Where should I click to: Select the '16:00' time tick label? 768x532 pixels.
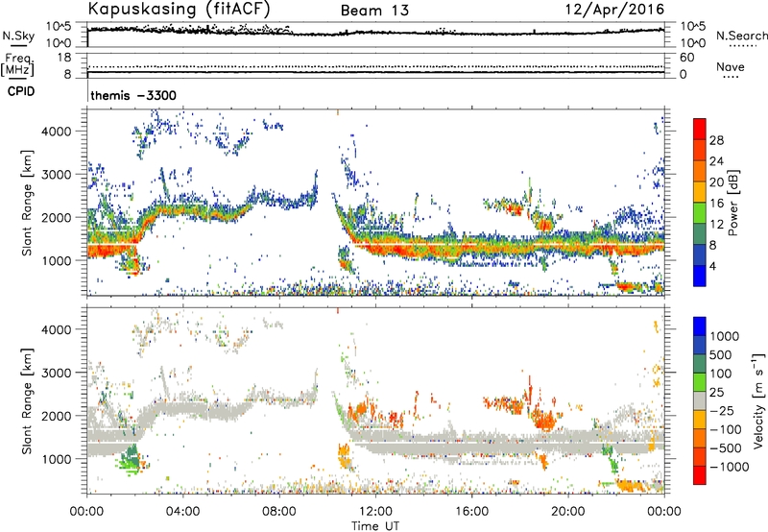[471, 512]
